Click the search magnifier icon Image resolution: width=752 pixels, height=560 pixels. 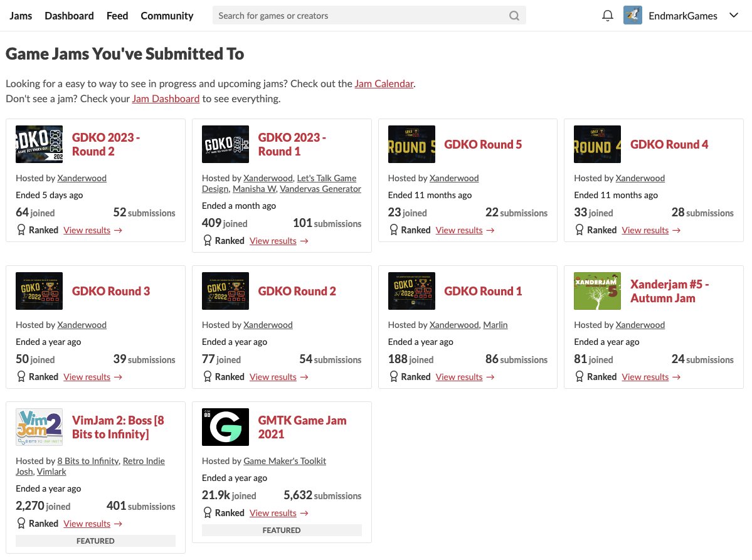point(514,16)
